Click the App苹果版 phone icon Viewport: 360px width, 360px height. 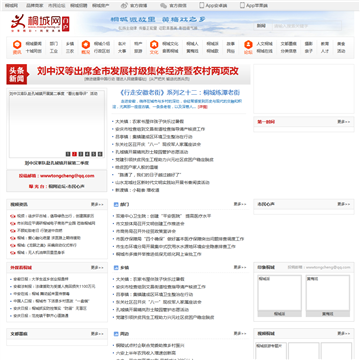coord(242,5)
